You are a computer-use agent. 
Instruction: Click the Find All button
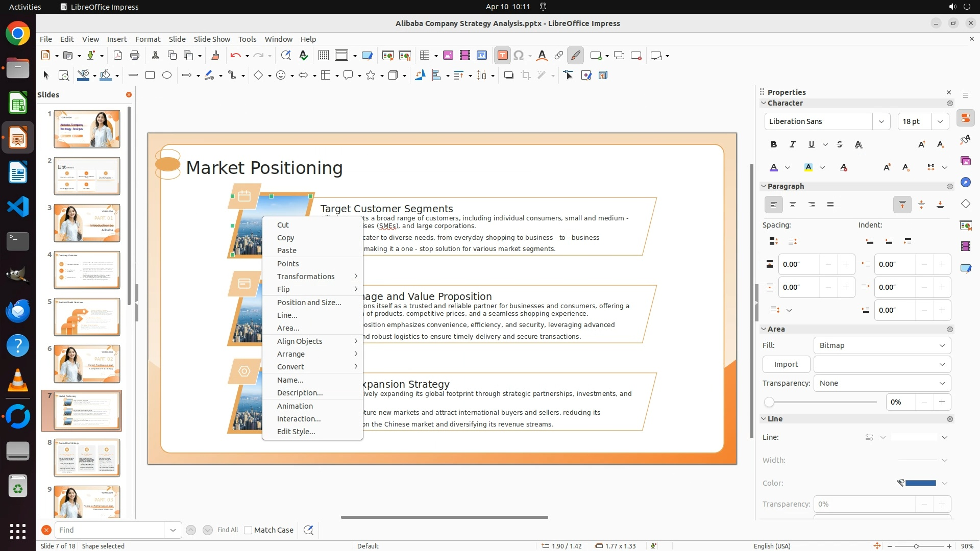pyautogui.click(x=227, y=530)
